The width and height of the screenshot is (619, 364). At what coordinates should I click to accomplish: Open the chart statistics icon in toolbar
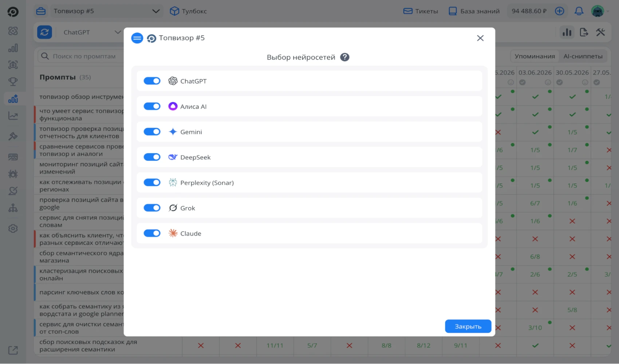coord(567,32)
